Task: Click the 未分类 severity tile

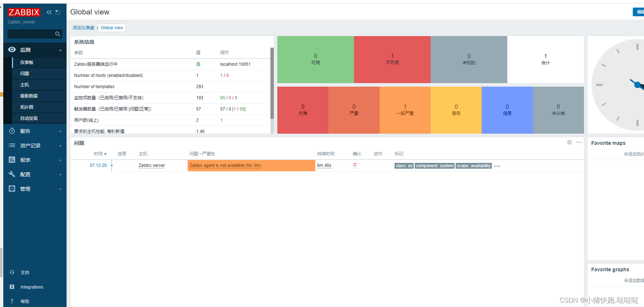Action: pyautogui.click(x=558, y=110)
